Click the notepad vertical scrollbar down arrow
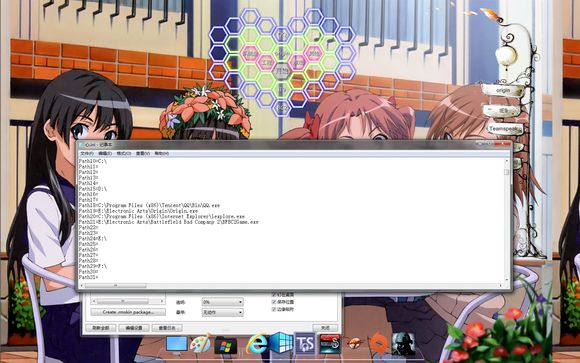The width and height of the screenshot is (580, 363). (507, 280)
